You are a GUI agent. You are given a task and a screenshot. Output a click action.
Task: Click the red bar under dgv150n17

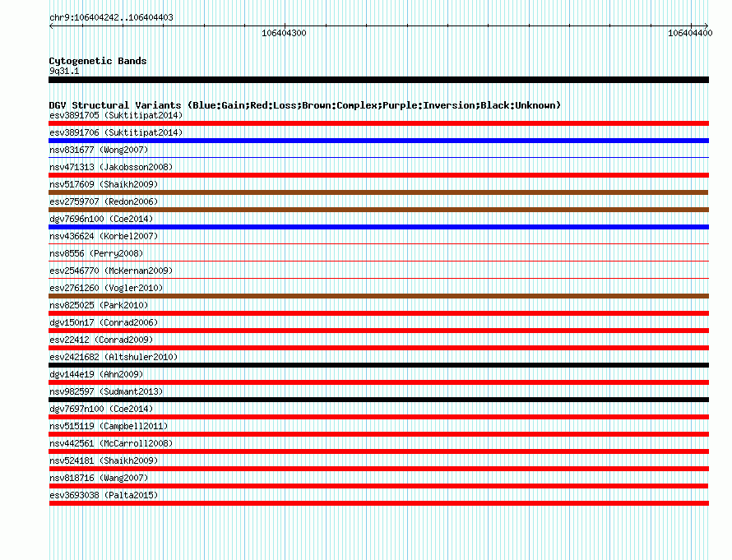point(378,331)
